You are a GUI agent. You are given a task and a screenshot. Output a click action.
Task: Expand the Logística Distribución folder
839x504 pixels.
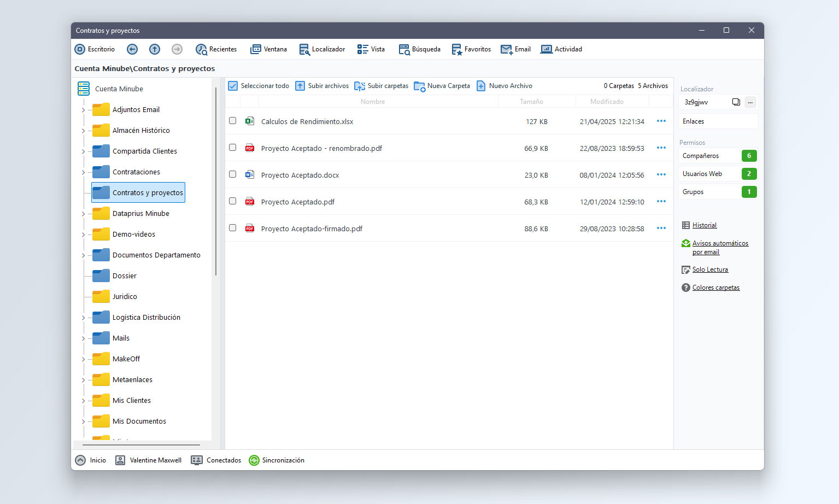[83, 318]
